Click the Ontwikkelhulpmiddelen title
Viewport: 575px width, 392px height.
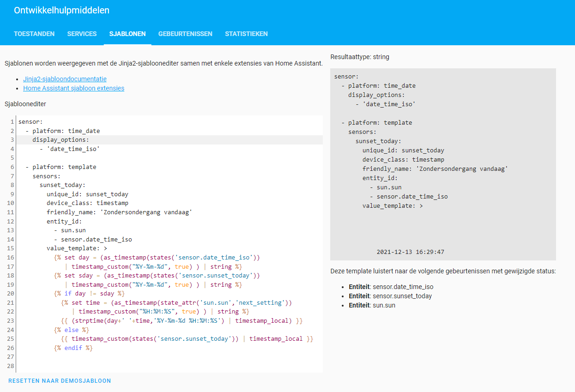[61, 10]
